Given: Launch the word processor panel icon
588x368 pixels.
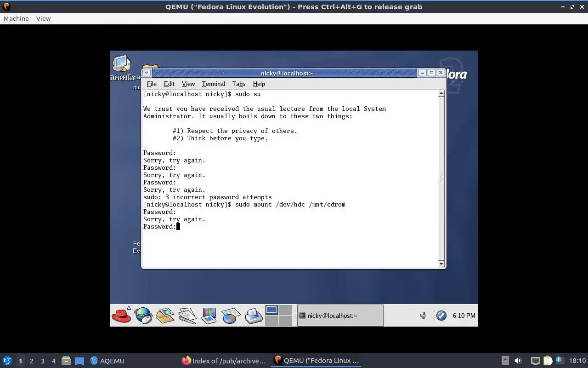Looking at the screenshot, I should pos(187,316).
